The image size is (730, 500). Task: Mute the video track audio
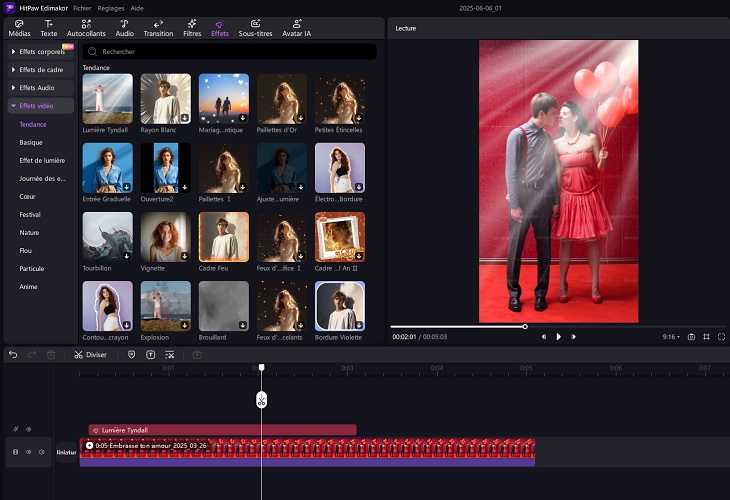pyautogui.click(x=42, y=452)
